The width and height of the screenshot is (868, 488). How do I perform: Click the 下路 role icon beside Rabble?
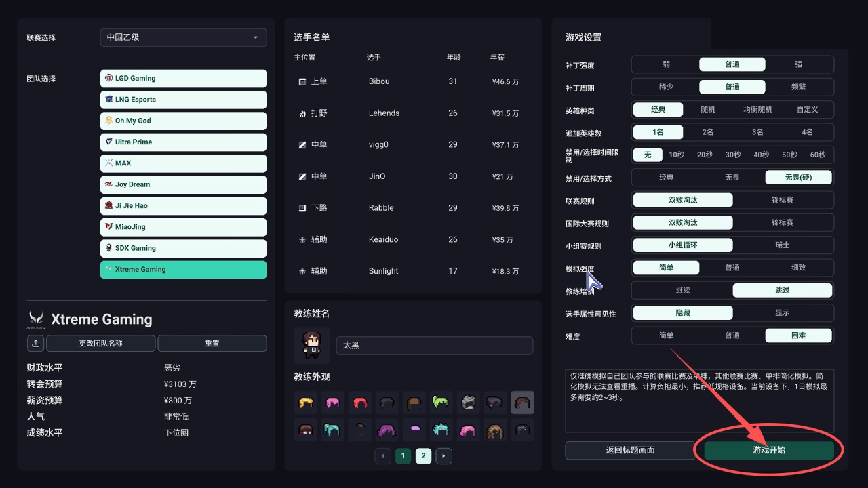pos(302,208)
